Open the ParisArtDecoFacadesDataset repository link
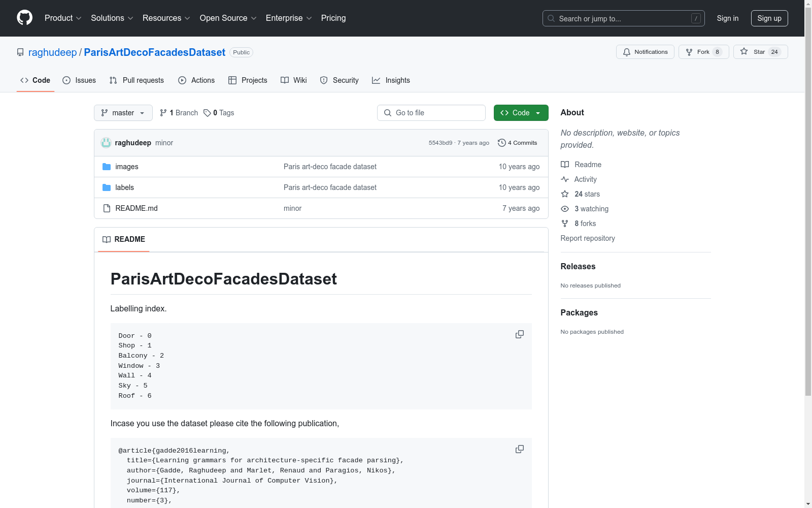The image size is (812, 508). click(x=155, y=52)
